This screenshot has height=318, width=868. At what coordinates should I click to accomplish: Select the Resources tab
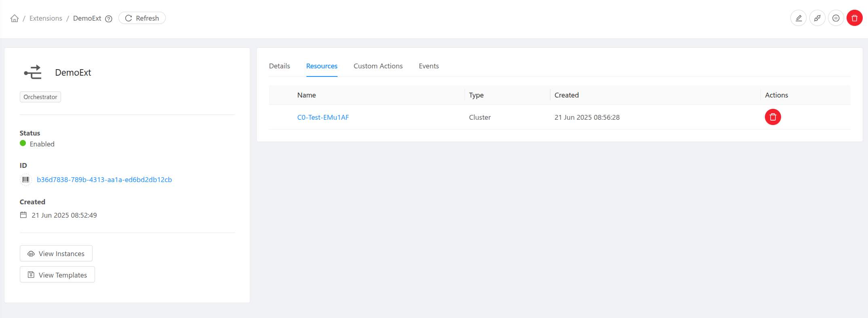point(322,66)
